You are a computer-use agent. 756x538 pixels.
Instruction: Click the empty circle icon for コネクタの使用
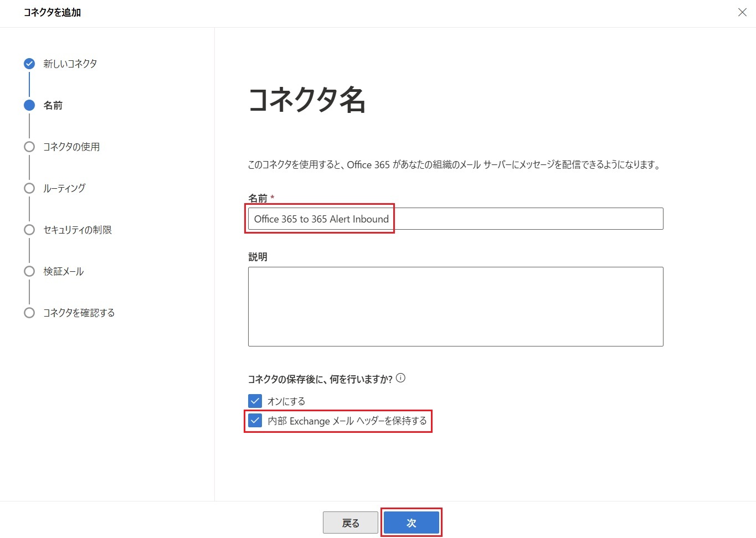click(29, 147)
